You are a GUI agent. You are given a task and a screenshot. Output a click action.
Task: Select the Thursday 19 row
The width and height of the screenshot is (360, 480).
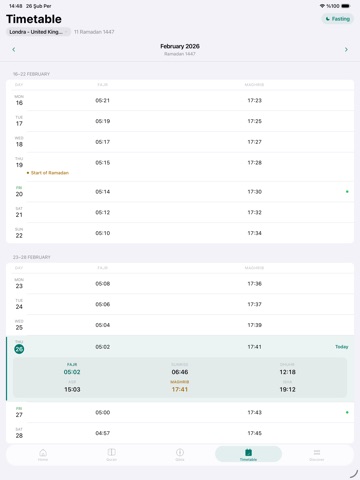coord(180,167)
